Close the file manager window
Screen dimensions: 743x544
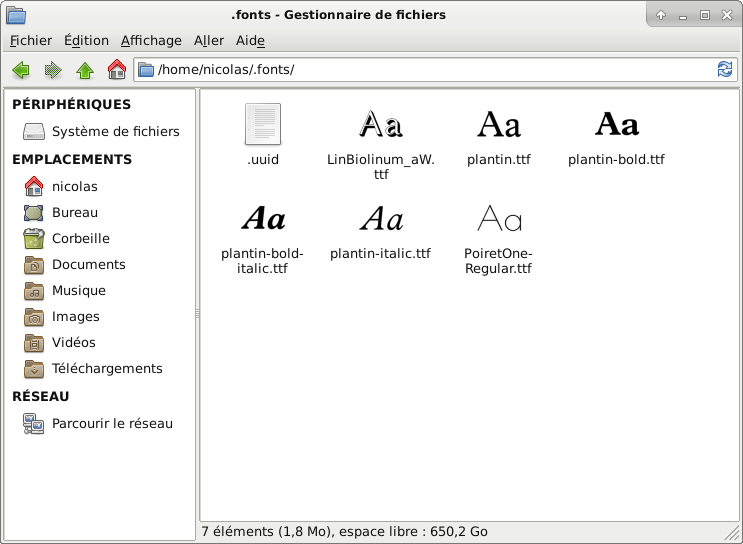tap(727, 15)
